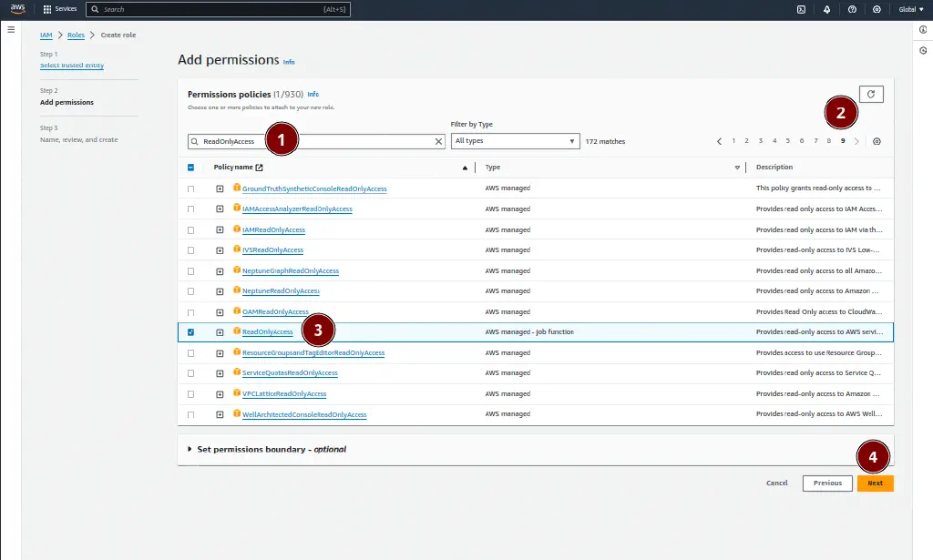Viewport: 933px width, 560px height.
Task: Expand the ReadOnlyAccess policy details
Action: coord(220,332)
